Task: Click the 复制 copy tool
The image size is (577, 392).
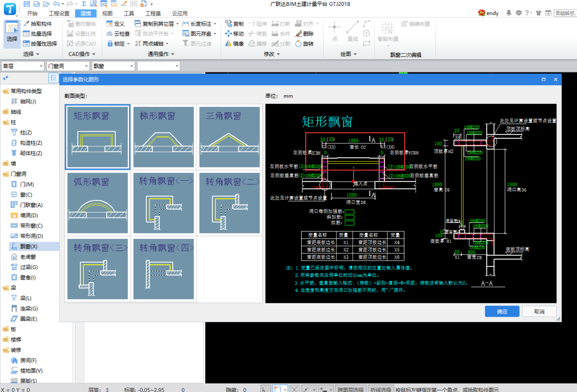Action: pyautogui.click(x=234, y=24)
